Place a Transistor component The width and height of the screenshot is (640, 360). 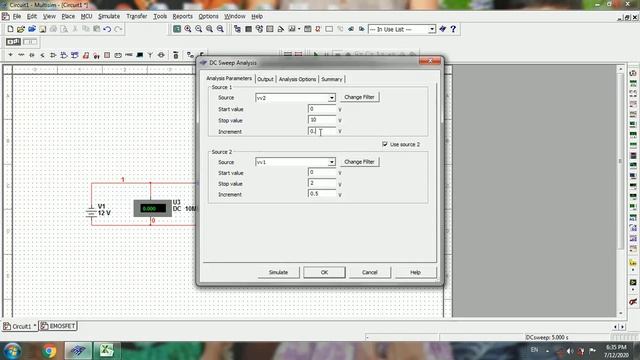(x=42, y=55)
